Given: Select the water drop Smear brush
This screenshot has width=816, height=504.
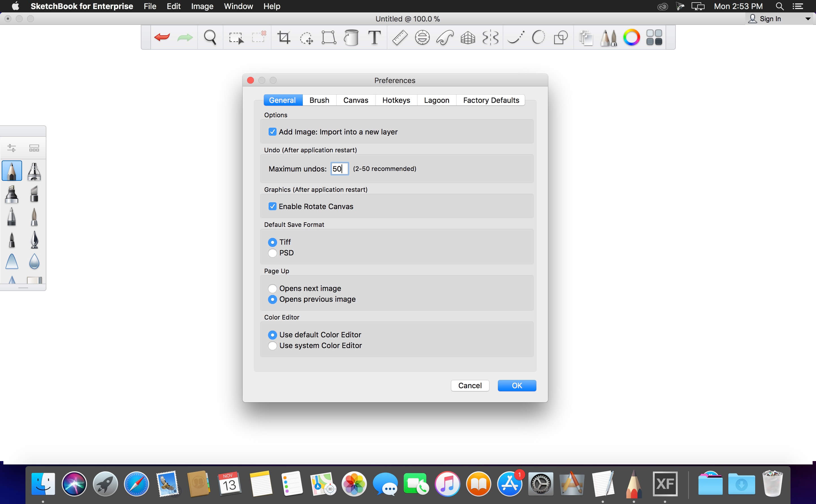Looking at the screenshot, I should click(34, 261).
